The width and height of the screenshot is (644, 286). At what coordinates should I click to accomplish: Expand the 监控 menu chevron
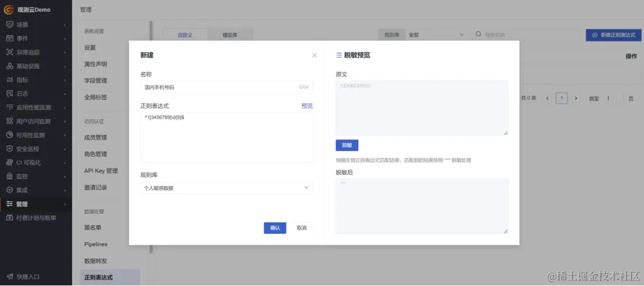[x=65, y=177]
